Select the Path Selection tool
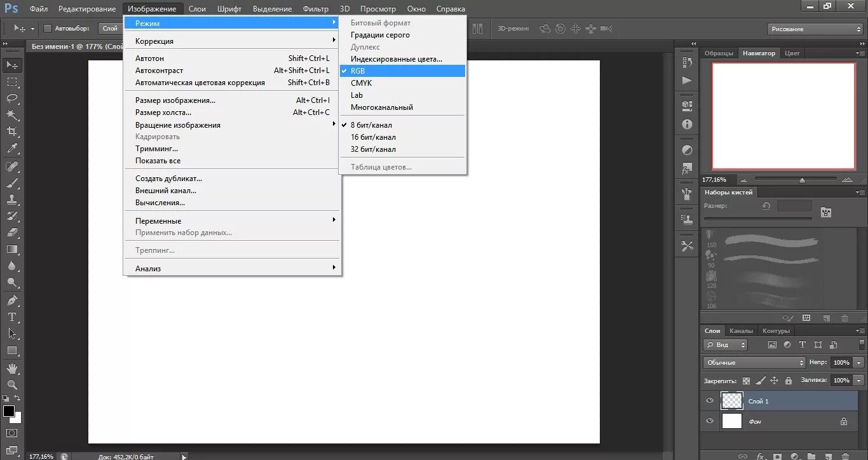This screenshot has width=868, height=460. [x=12, y=334]
